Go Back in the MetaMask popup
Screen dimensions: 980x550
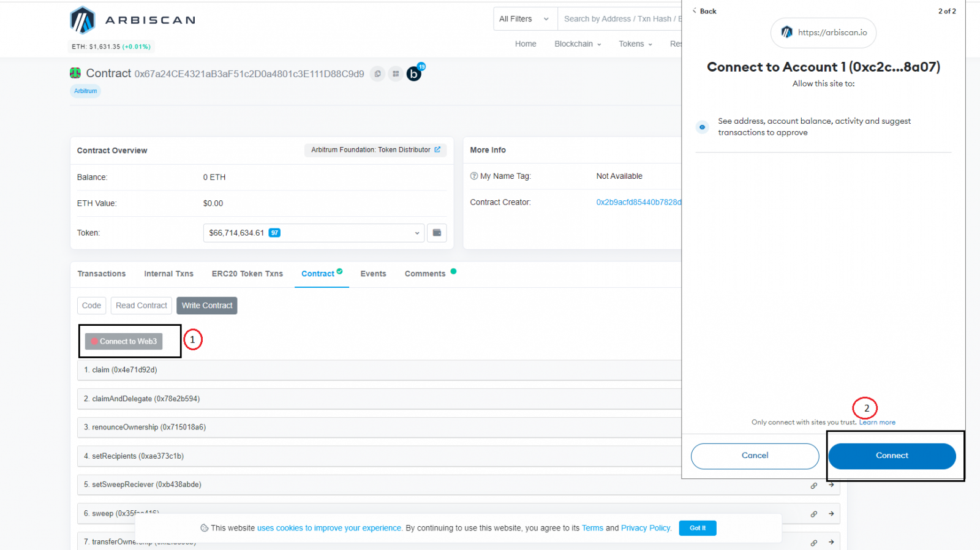(704, 11)
